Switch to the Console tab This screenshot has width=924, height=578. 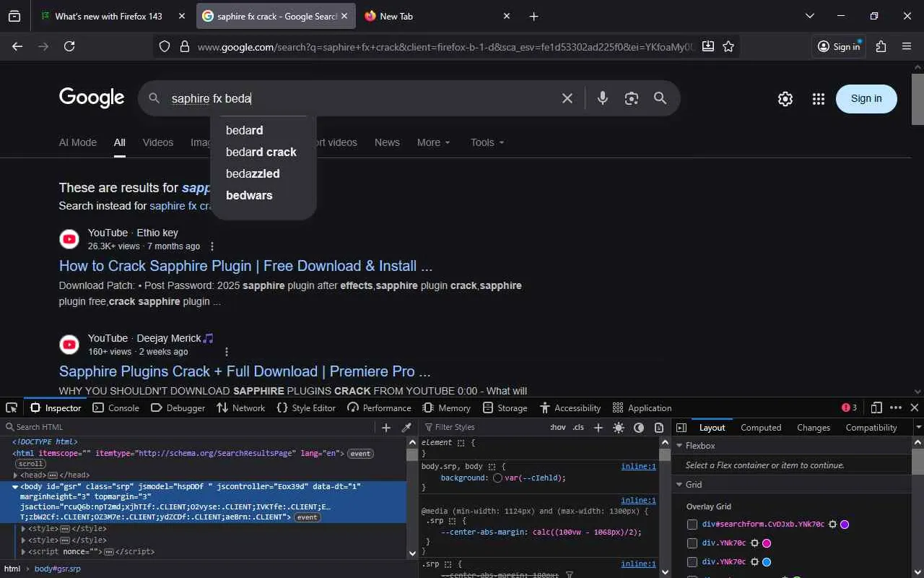pyautogui.click(x=116, y=407)
